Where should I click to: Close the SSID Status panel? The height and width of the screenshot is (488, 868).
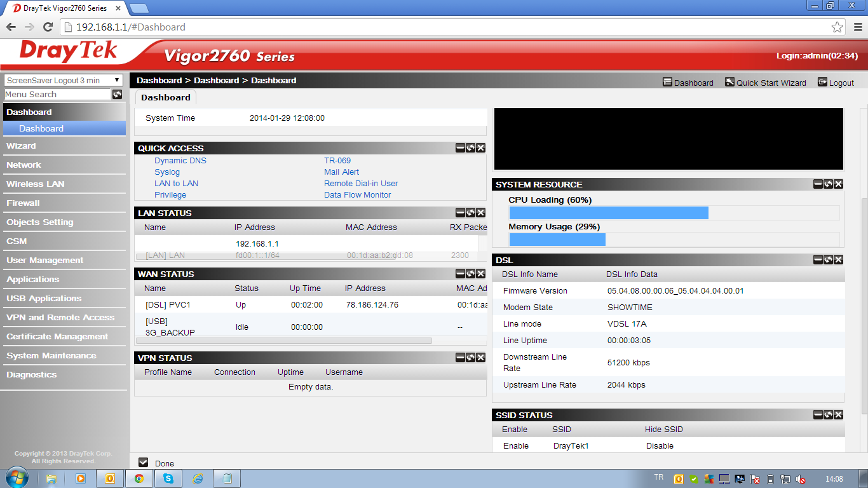[838, 415]
